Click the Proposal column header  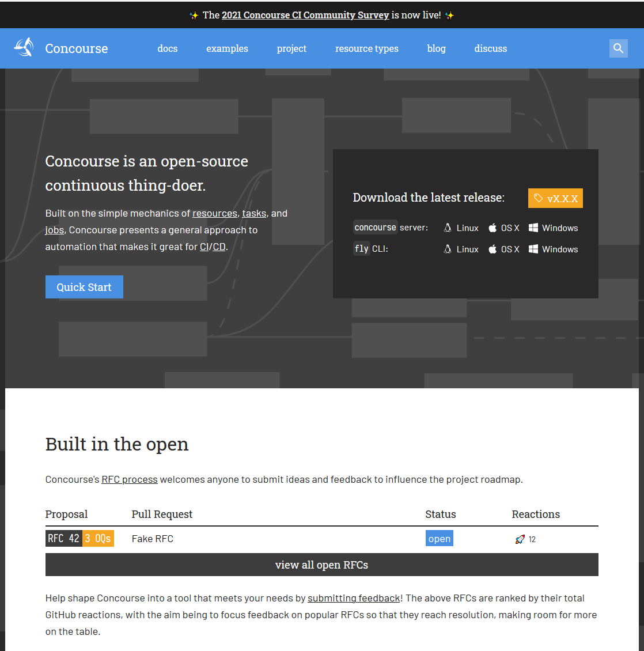(x=66, y=514)
